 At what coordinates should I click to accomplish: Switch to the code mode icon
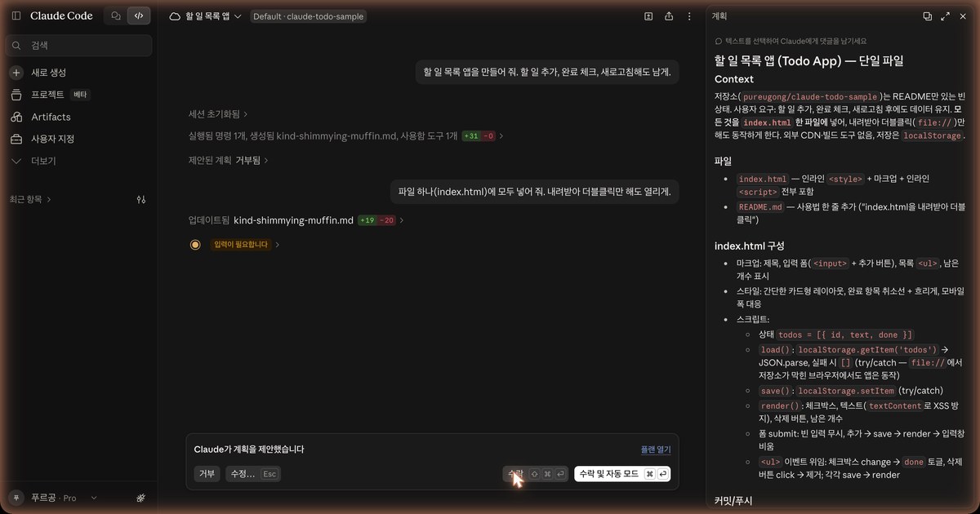pyautogui.click(x=139, y=16)
